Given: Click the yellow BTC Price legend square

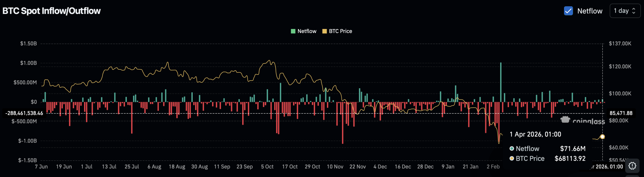Looking at the screenshot, I should click(x=325, y=31).
